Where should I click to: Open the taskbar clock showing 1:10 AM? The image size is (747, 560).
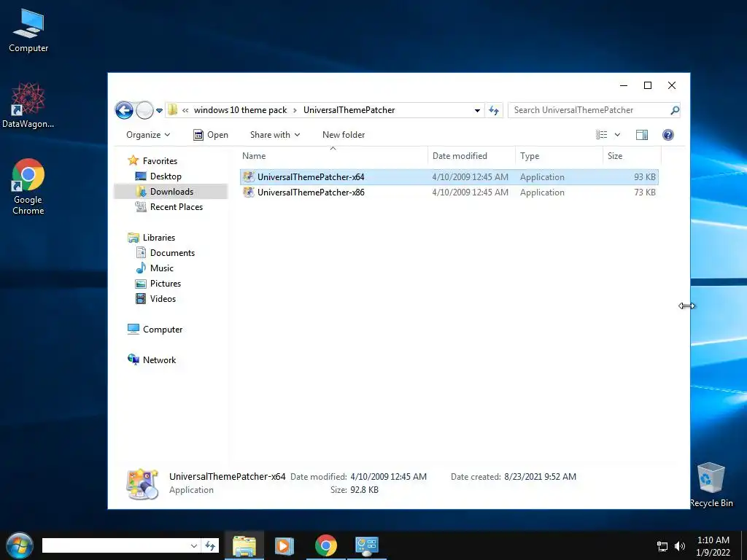713,546
